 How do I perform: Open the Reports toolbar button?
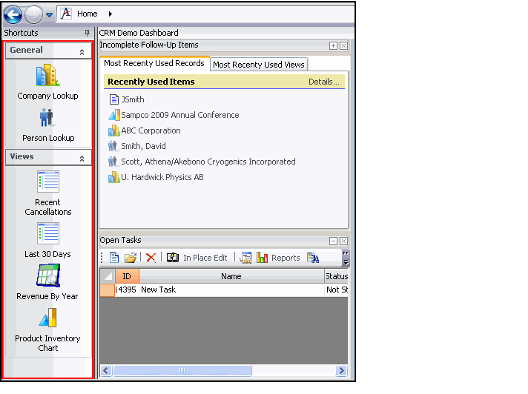pyautogui.click(x=278, y=258)
